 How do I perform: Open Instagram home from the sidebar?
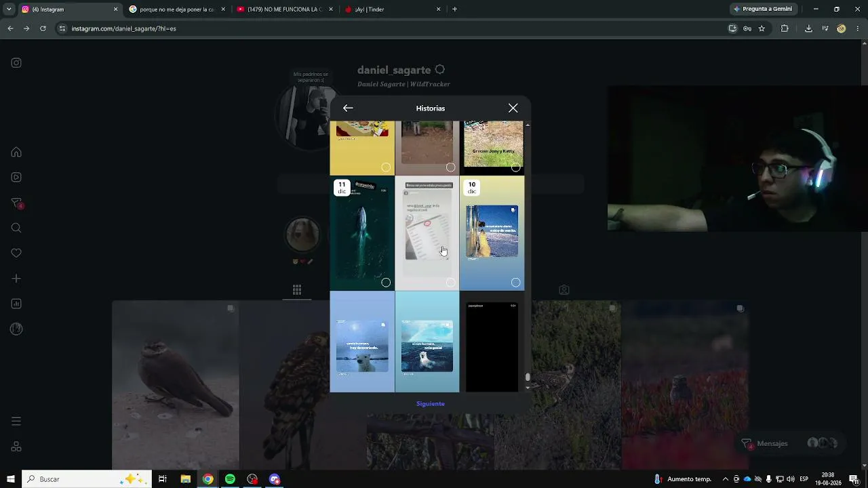point(16,152)
